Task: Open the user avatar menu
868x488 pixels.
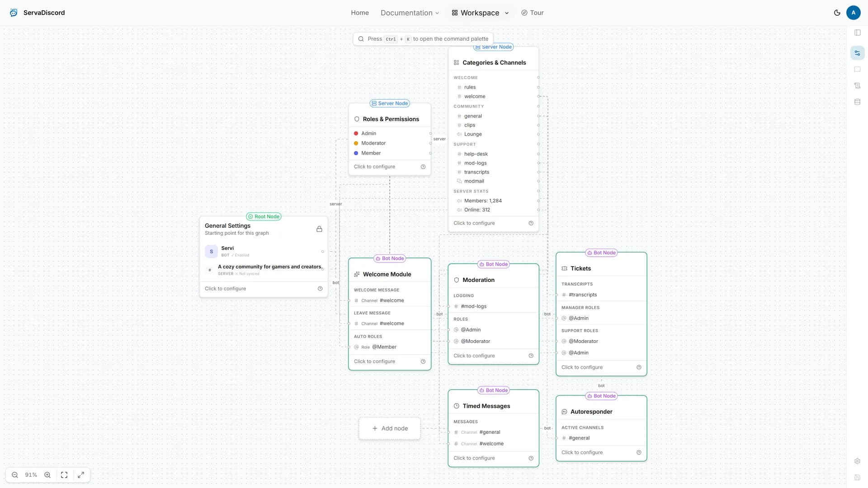Action: click(x=853, y=13)
